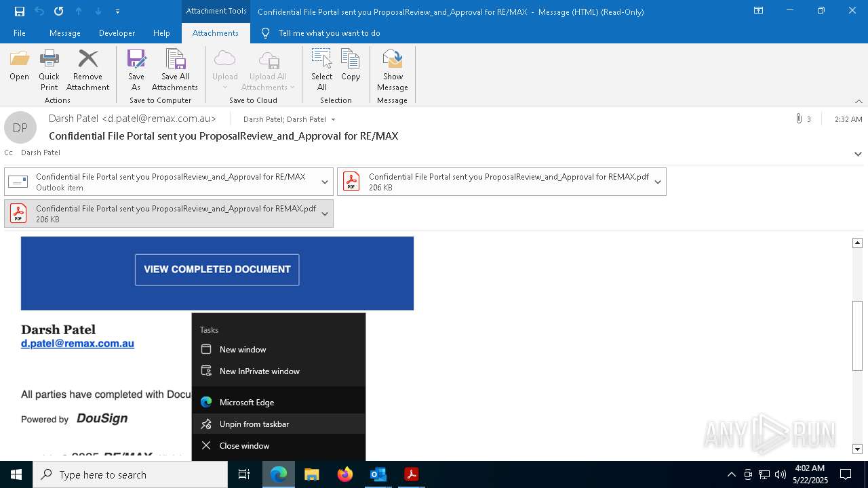868x488 pixels.
Task: Click message scrollbar up arrow
Action: (x=857, y=243)
